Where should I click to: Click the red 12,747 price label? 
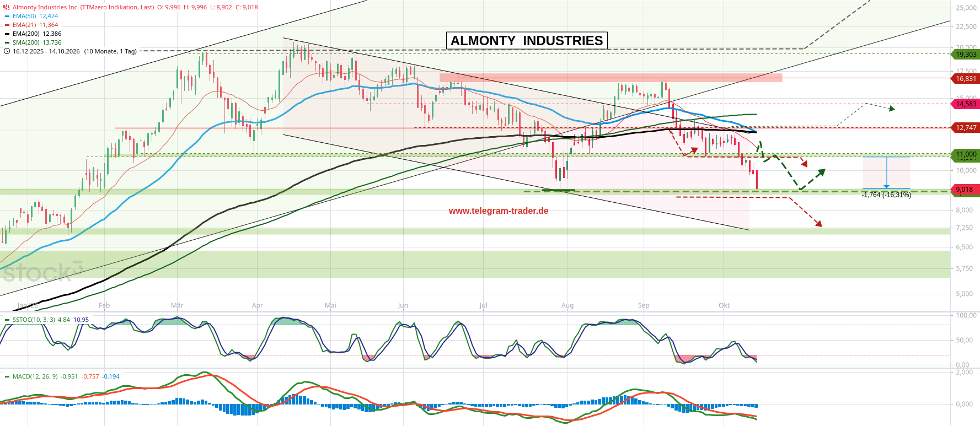[966, 127]
